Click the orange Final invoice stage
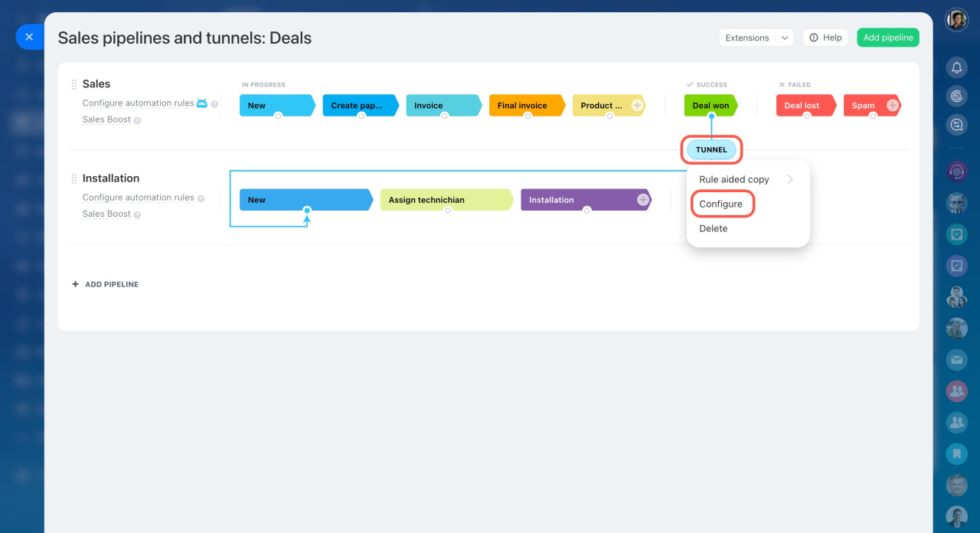Screen dimensions: 980x533 point(523,106)
